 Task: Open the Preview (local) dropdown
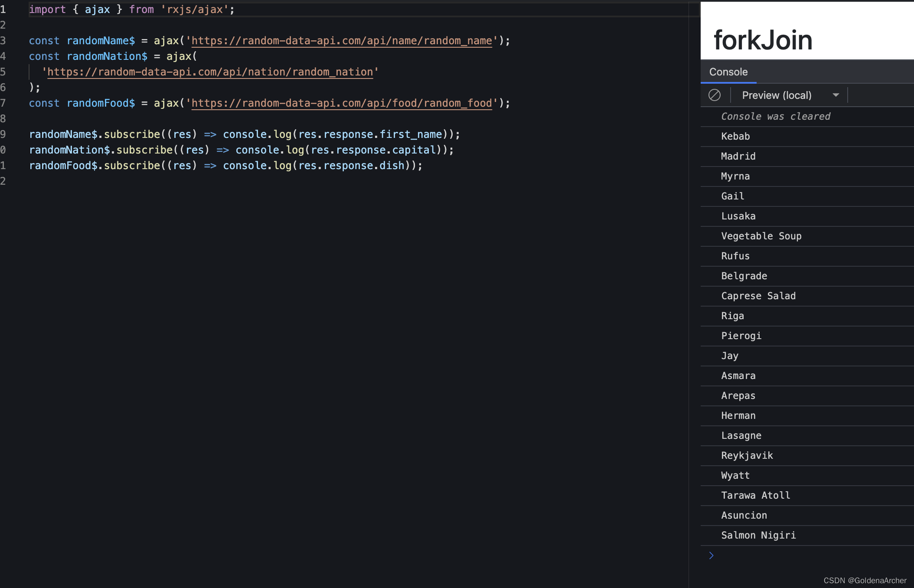(x=789, y=95)
